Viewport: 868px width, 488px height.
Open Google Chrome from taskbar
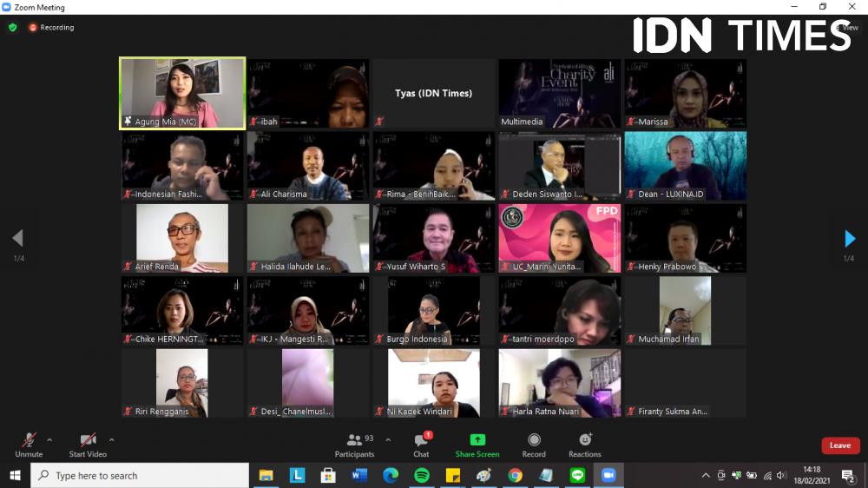pos(516,475)
